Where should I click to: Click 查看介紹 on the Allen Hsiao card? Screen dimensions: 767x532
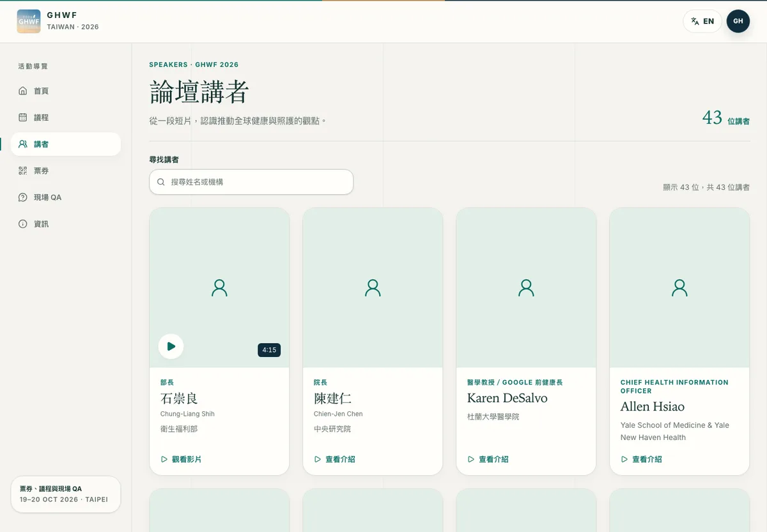pos(641,459)
